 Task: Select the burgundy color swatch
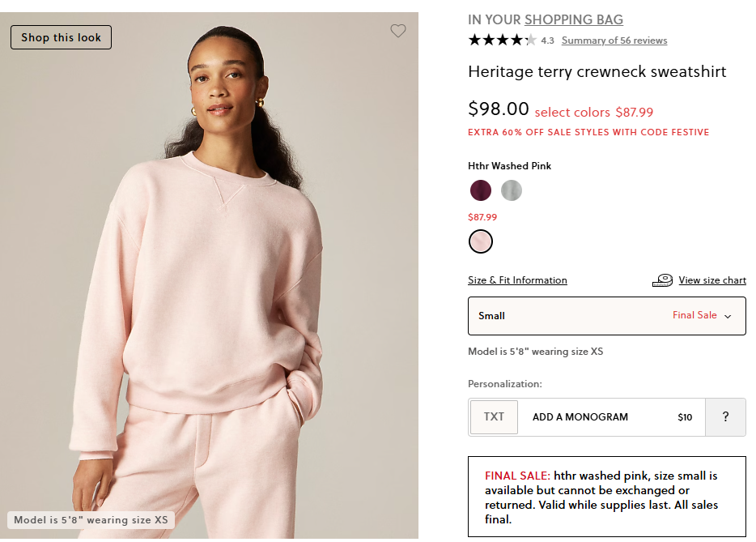click(x=480, y=190)
